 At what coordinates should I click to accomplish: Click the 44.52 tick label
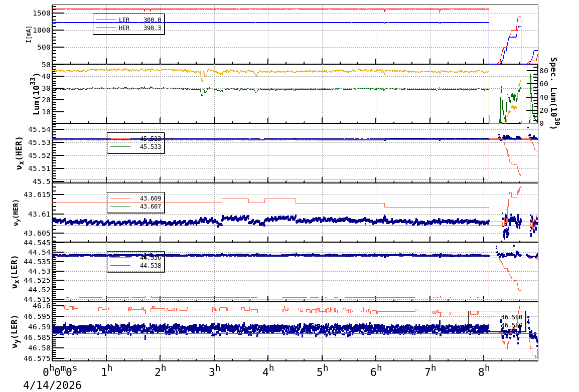[x=39, y=290]
